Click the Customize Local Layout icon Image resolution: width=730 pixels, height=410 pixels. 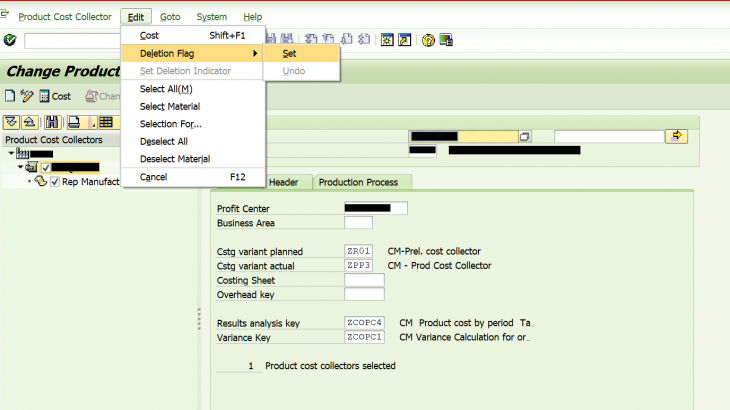click(x=446, y=40)
